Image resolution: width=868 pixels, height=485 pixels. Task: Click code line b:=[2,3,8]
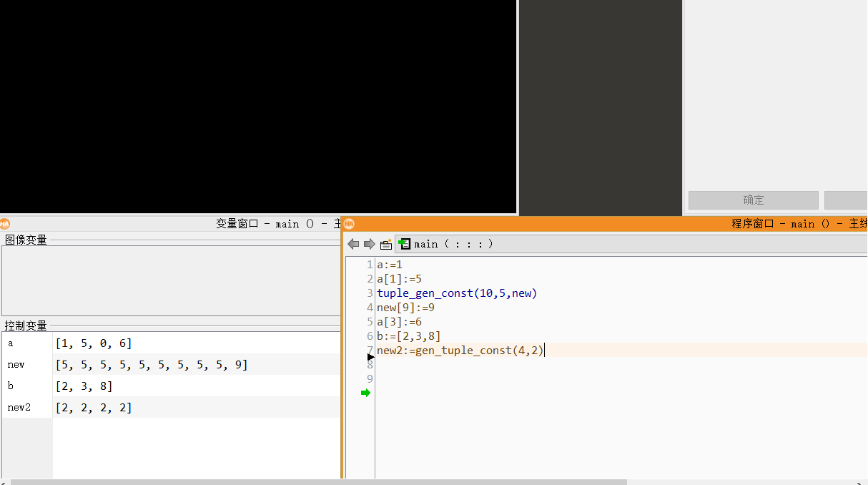pyautogui.click(x=409, y=336)
